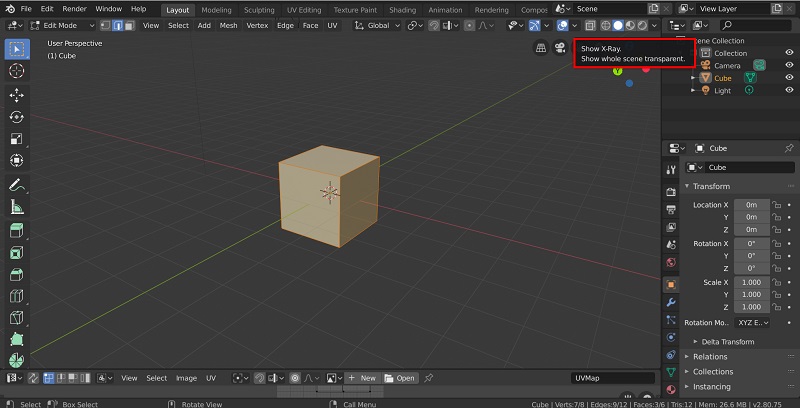Viewport: 800px width, 408px height.
Task: Open the Modifiers wrench properties tab
Action: (x=671, y=302)
